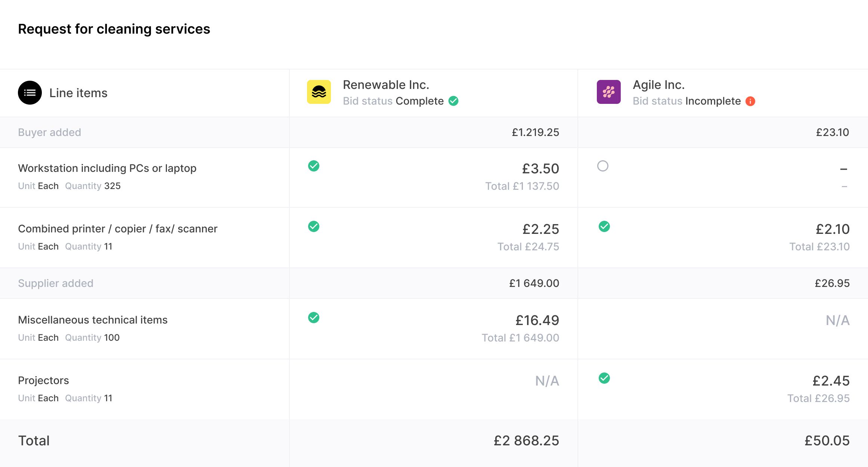
Task: Select Agile's empty radio circle for Workstation row
Action: click(x=603, y=166)
